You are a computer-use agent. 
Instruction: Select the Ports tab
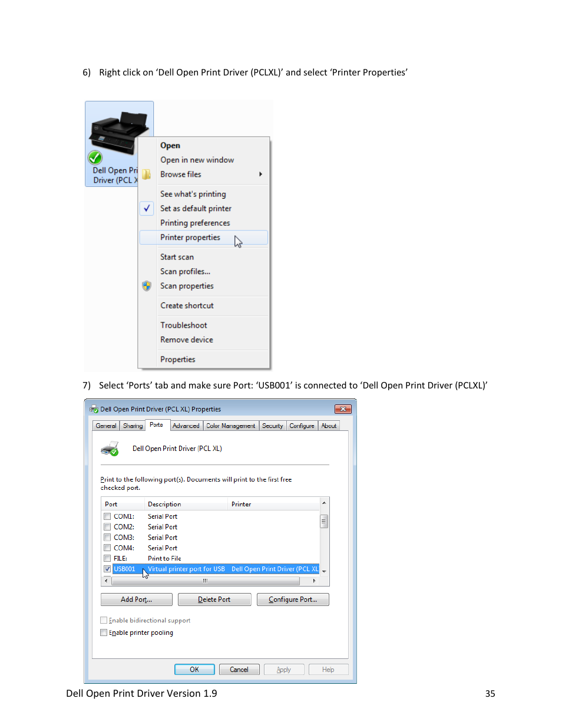coord(157,424)
